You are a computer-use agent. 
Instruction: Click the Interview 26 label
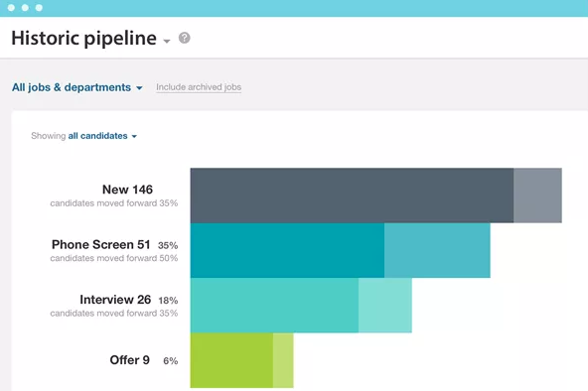point(115,300)
